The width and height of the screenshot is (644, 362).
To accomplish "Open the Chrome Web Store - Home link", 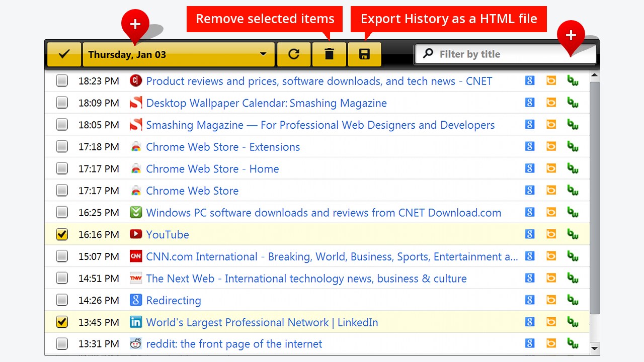I will [x=212, y=168].
